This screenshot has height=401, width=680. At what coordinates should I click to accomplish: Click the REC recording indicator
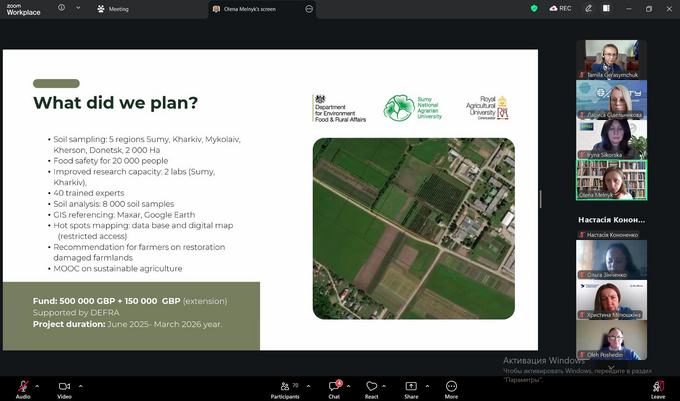pyautogui.click(x=560, y=9)
